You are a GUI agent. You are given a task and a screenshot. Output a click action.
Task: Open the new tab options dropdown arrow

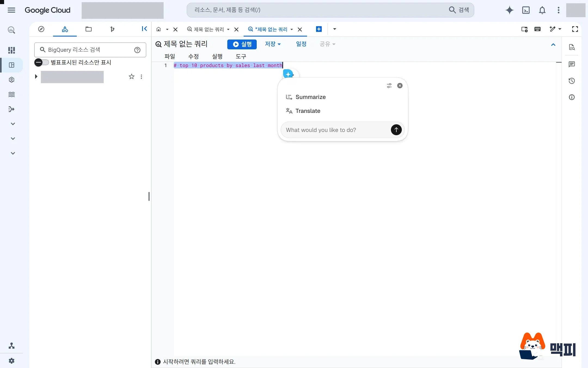[335, 29]
